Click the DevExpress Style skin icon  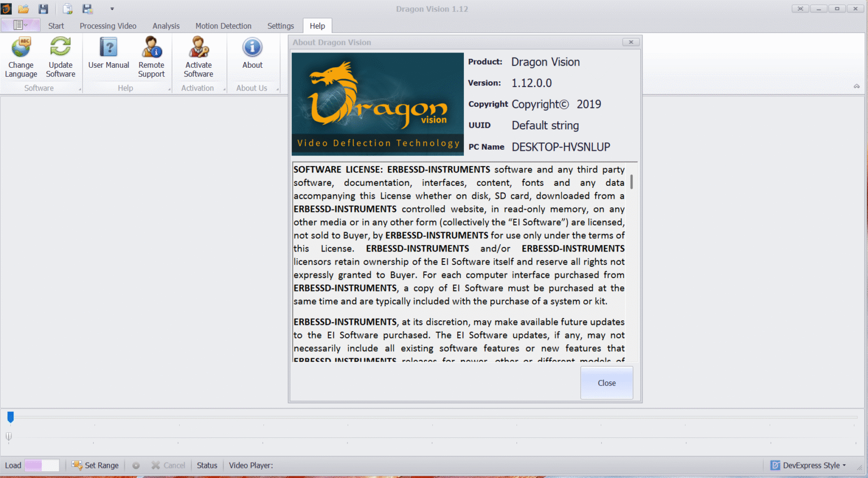click(775, 466)
